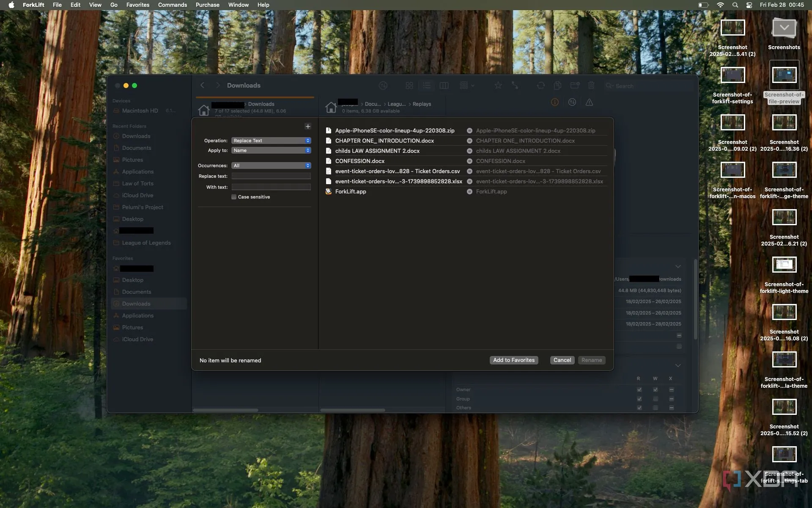Viewport: 812px width, 508px height.
Task: Select CONFESSION.docx in the file list
Action: click(x=359, y=161)
